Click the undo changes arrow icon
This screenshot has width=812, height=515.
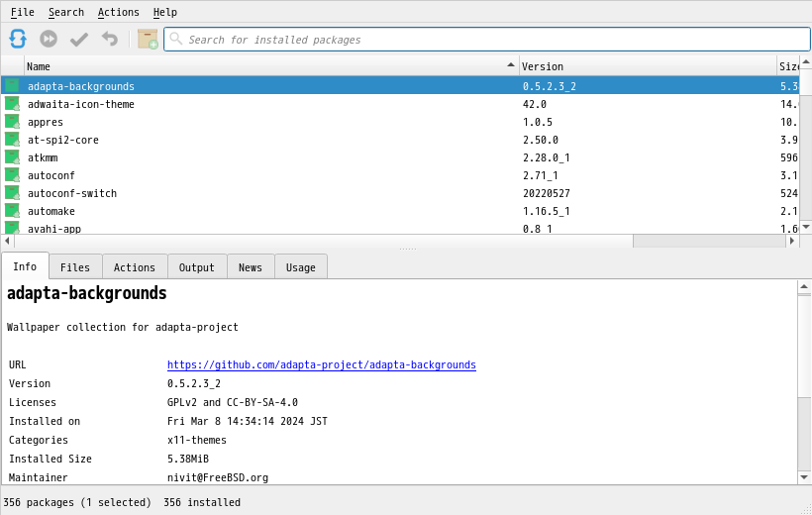[x=110, y=39]
